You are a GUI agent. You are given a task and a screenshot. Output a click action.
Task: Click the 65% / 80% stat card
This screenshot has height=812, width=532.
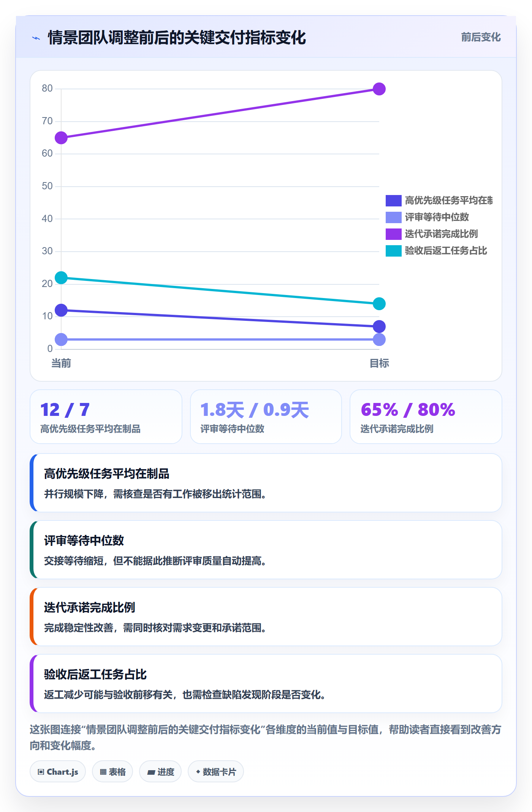426,417
